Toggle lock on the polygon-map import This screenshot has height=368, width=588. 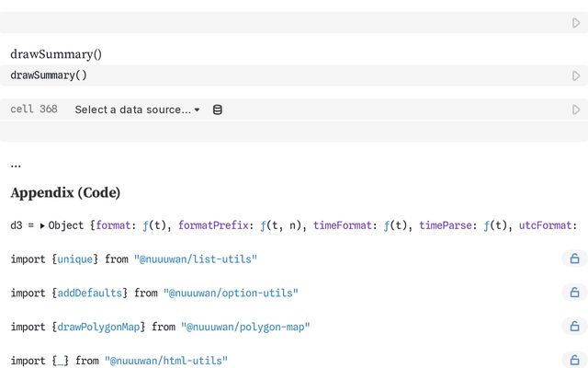[574, 327]
